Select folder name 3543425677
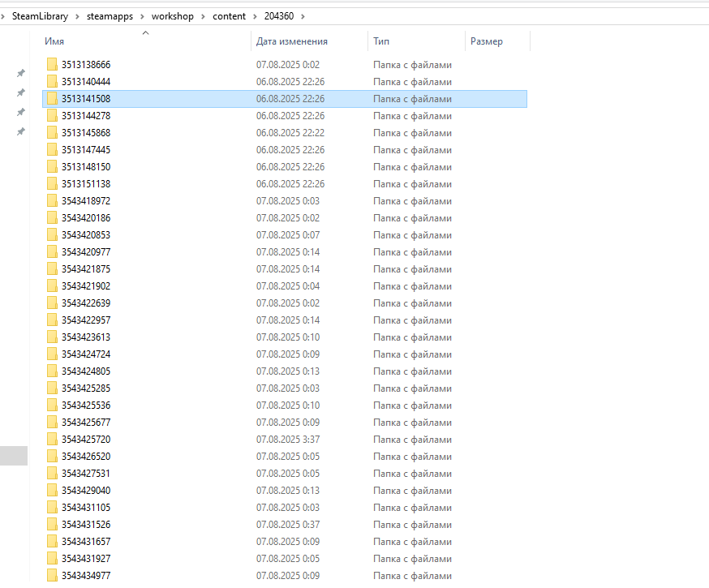Viewport: 709px width, 588px height. 86,423
